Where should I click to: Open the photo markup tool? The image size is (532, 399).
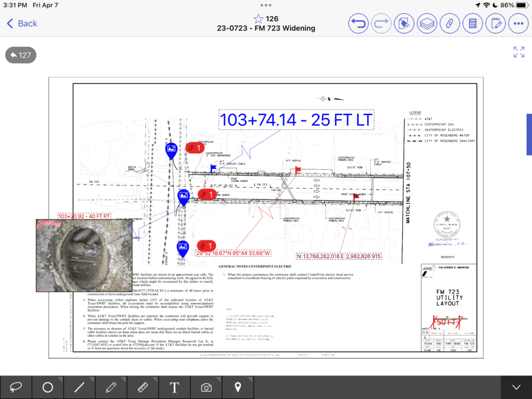click(x=206, y=387)
